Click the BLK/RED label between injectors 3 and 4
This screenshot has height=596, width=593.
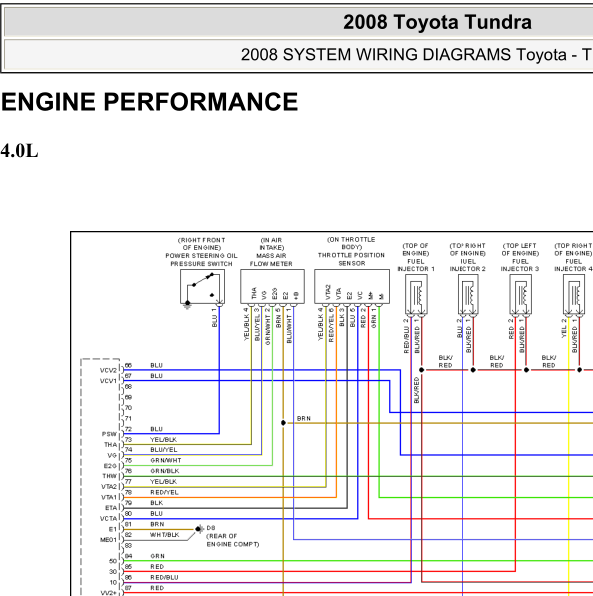pyautogui.click(x=549, y=361)
